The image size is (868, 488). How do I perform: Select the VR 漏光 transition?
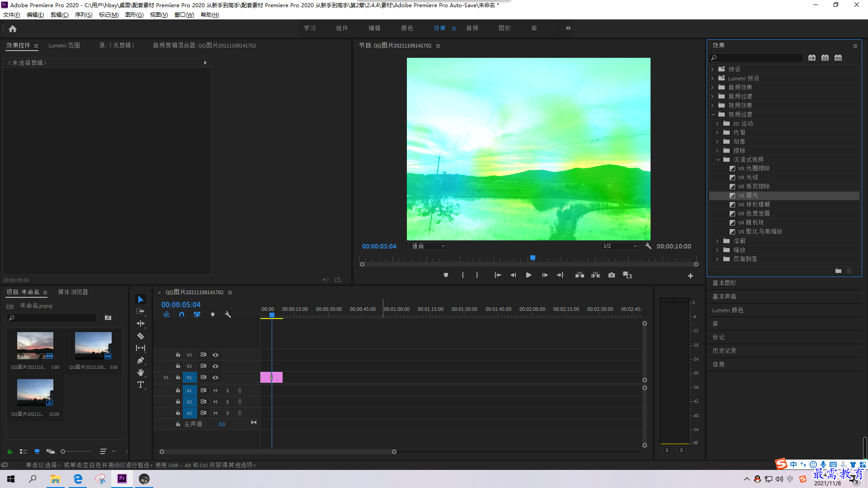coord(784,196)
